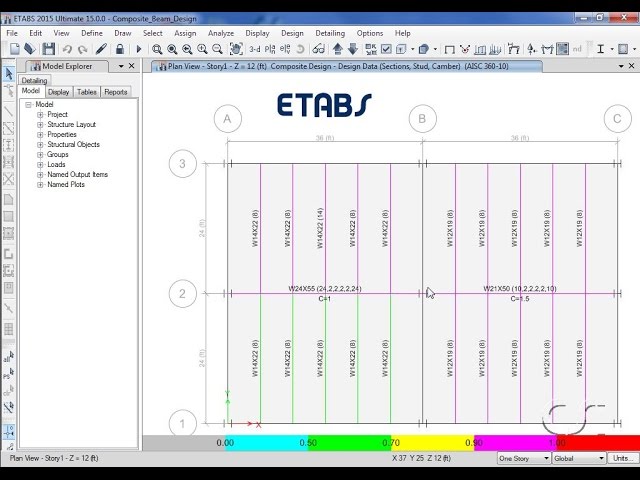Open the dropdown arrow at the toolbar's far right
640x480 pixels.
[634, 49]
